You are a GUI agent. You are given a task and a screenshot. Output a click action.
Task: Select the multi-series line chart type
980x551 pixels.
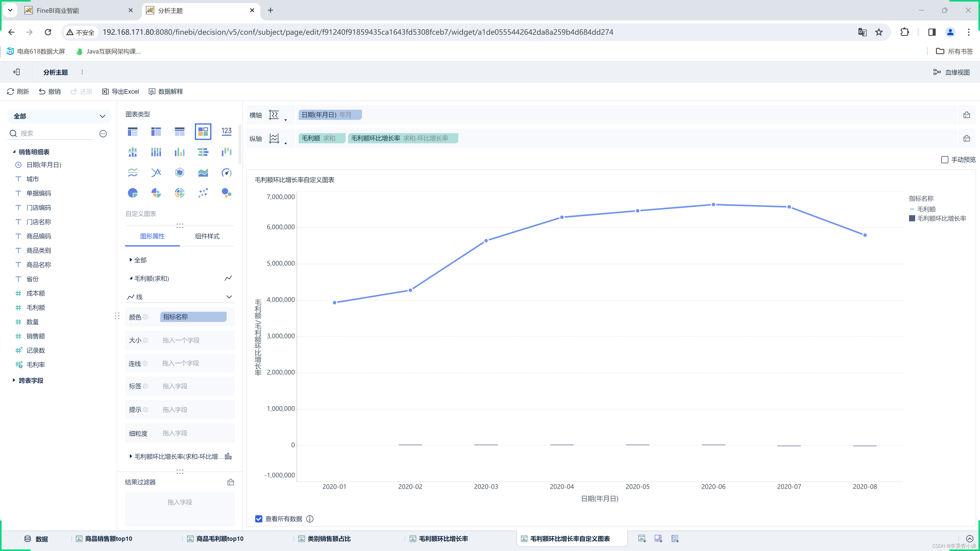point(132,173)
